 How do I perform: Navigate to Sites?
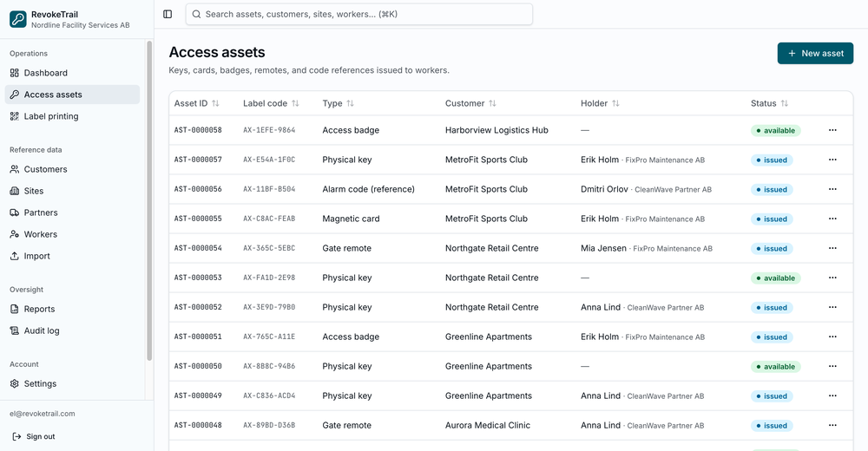72,191
